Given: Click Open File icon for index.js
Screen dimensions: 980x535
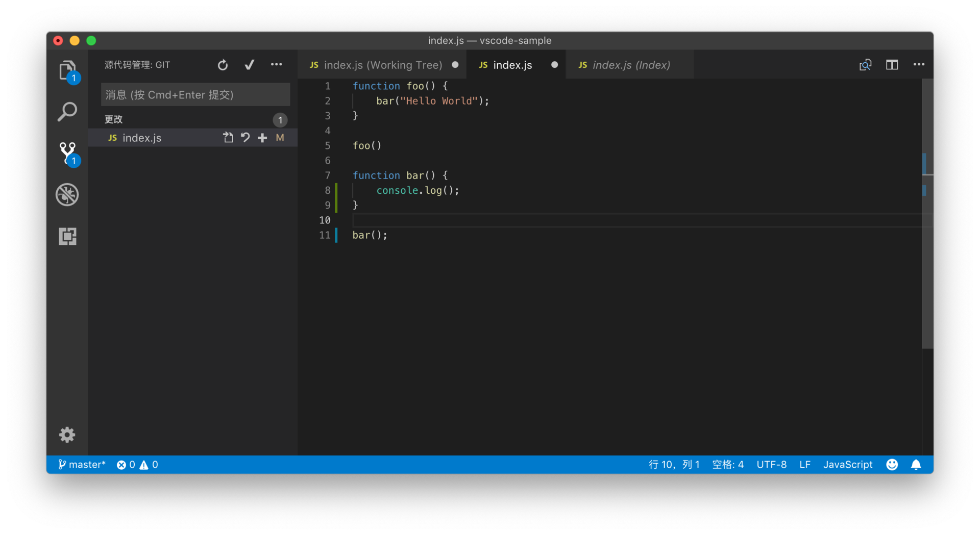Looking at the screenshot, I should (228, 138).
